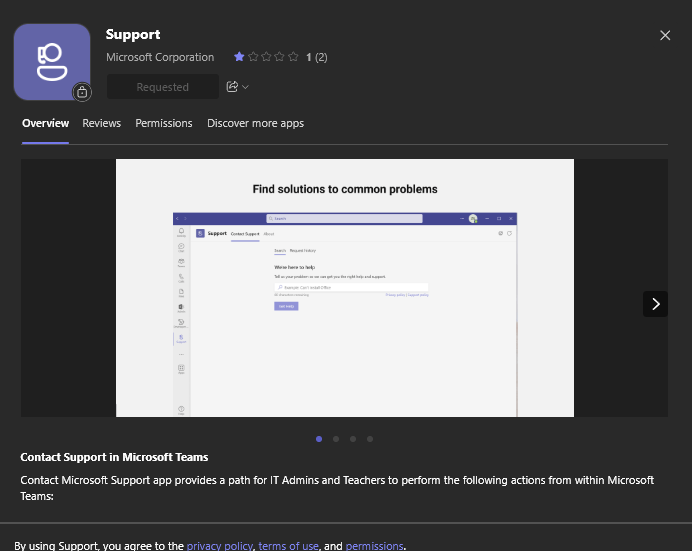
Task: Open the terms of use link
Action: coord(288,546)
